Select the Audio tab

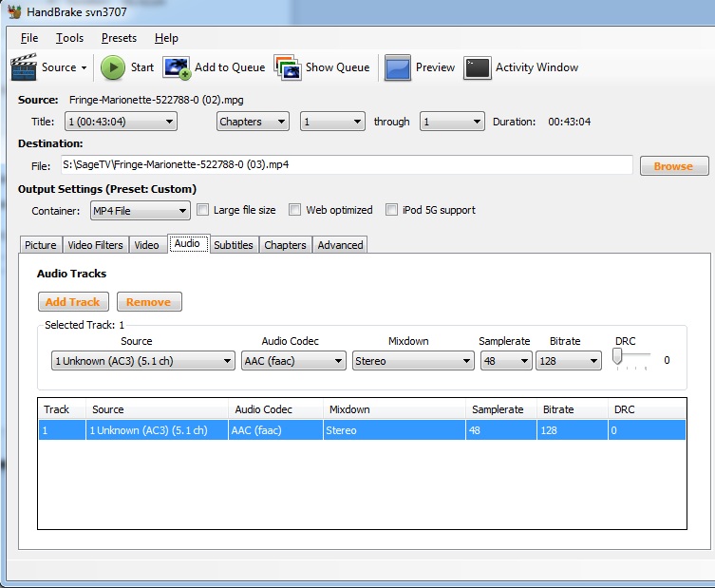coord(188,243)
